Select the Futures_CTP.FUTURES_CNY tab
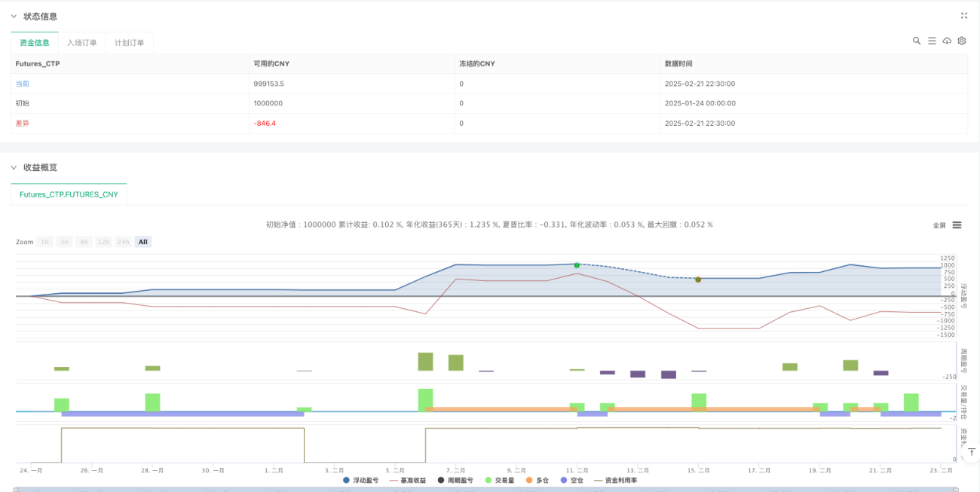980x492 pixels. pyautogui.click(x=69, y=194)
